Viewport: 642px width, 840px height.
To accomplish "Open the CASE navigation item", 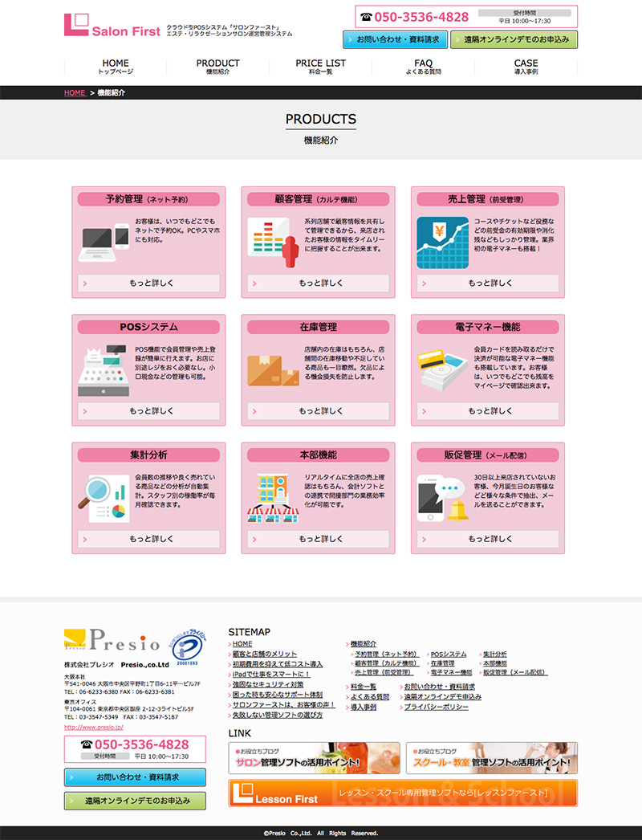I will (526, 67).
